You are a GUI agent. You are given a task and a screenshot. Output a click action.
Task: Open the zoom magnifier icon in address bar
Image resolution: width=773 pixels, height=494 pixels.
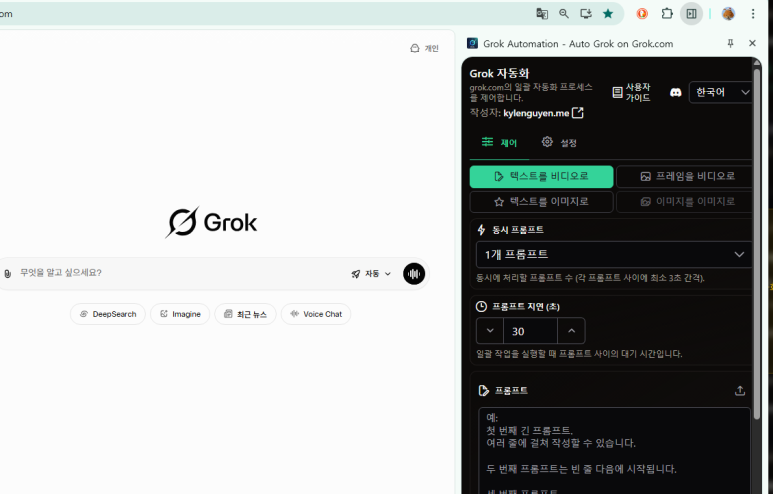pos(564,14)
